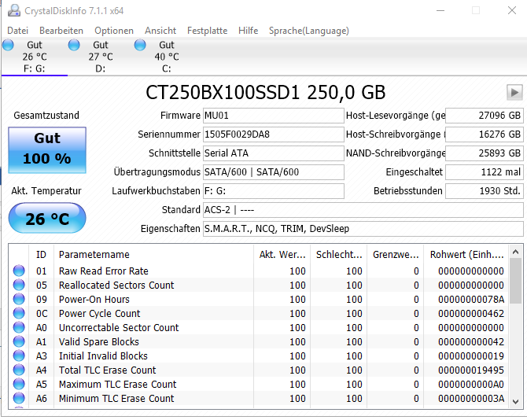The image size is (527, 420).
Task: Click status orb for Maximum TLC Erase Count
Action: pyautogui.click(x=19, y=384)
